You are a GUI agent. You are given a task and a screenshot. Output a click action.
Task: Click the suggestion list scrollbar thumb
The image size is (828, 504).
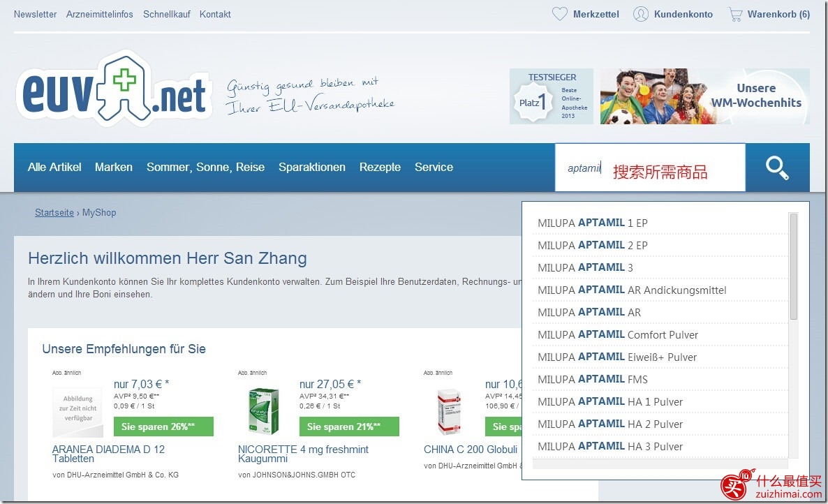pyautogui.click(x=794, y=266)
